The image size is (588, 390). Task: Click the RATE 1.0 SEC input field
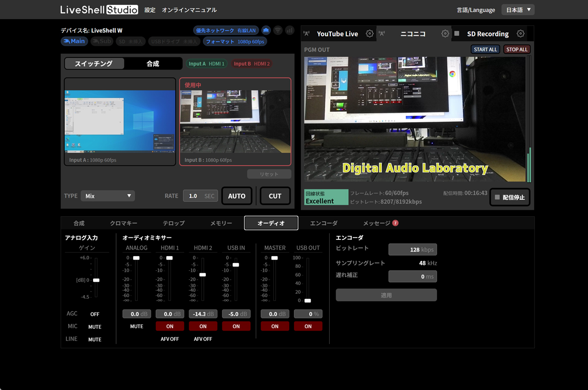pos(200,196)
